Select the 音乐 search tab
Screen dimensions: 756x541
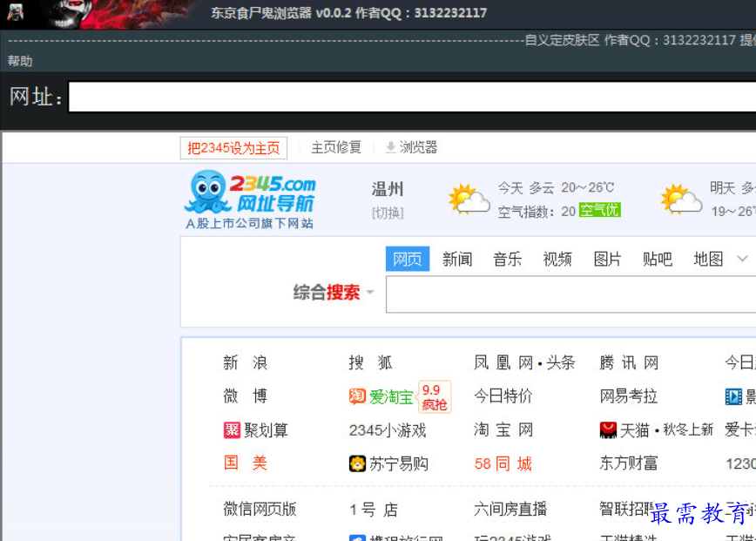(x=507, y=259)
